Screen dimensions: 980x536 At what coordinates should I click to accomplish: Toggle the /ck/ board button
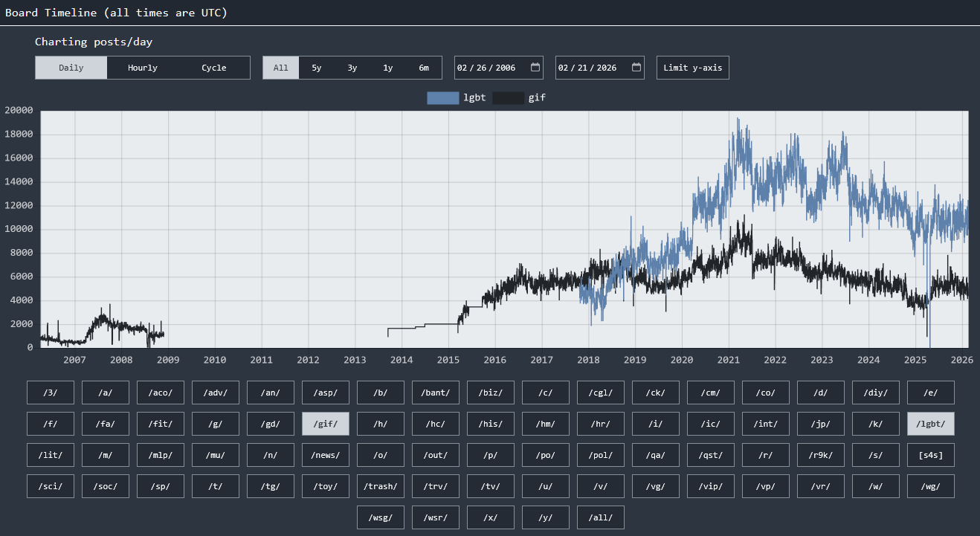(656, 393)
